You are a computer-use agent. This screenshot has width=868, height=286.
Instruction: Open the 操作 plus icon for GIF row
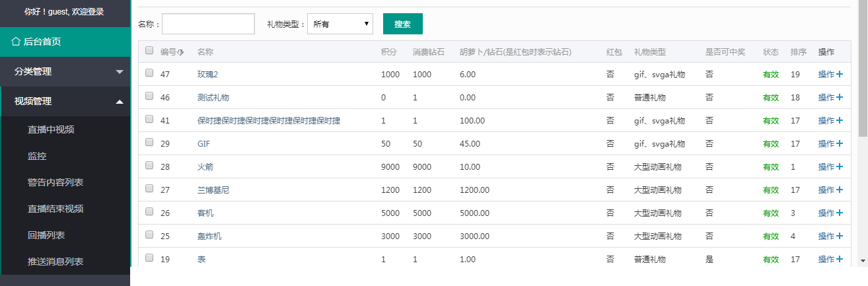(840, 144)
